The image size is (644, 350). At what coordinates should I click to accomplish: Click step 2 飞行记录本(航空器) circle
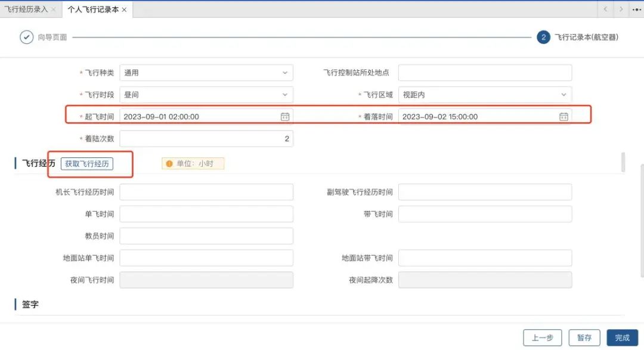(543, 37)
